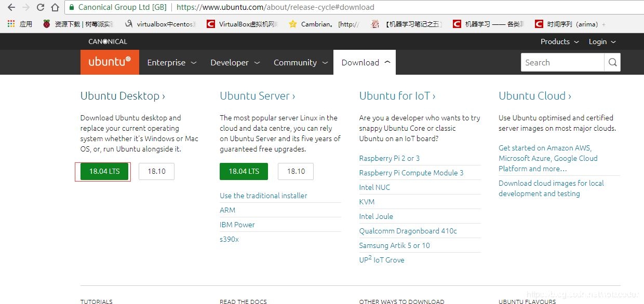Click the browser home icon

(x=55, y=8)
